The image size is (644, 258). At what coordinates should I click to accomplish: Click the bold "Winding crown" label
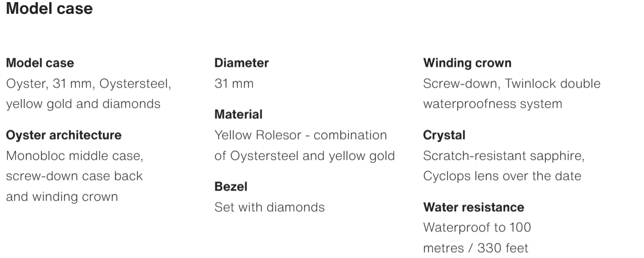pyautogui.click(x=467, y=63)
